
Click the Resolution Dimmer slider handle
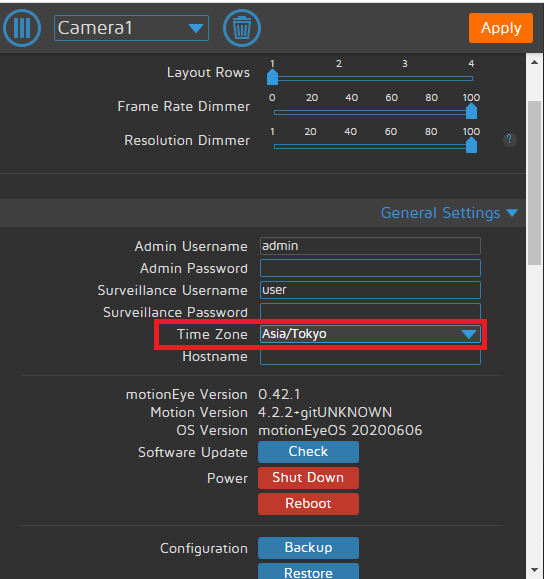471,145
